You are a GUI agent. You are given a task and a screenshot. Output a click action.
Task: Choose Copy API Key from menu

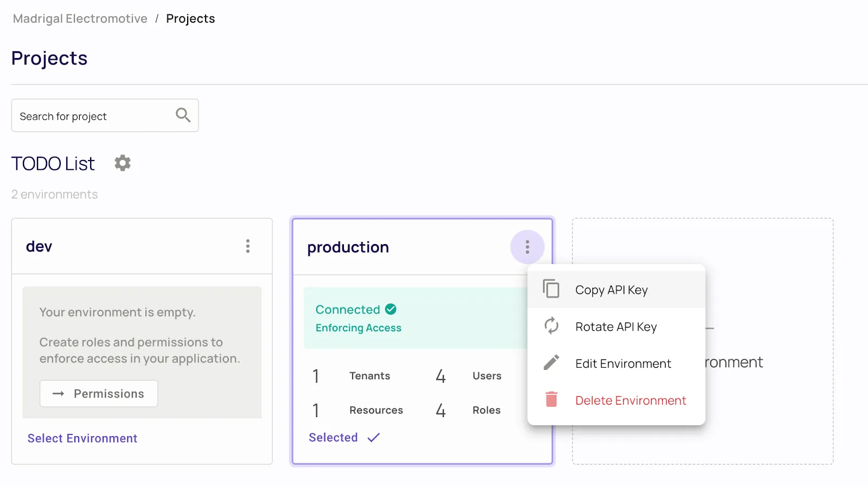611,290
